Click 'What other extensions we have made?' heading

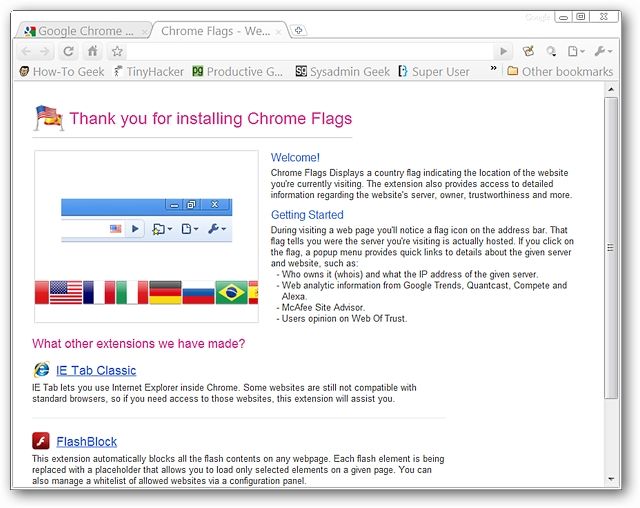[139, 344]
